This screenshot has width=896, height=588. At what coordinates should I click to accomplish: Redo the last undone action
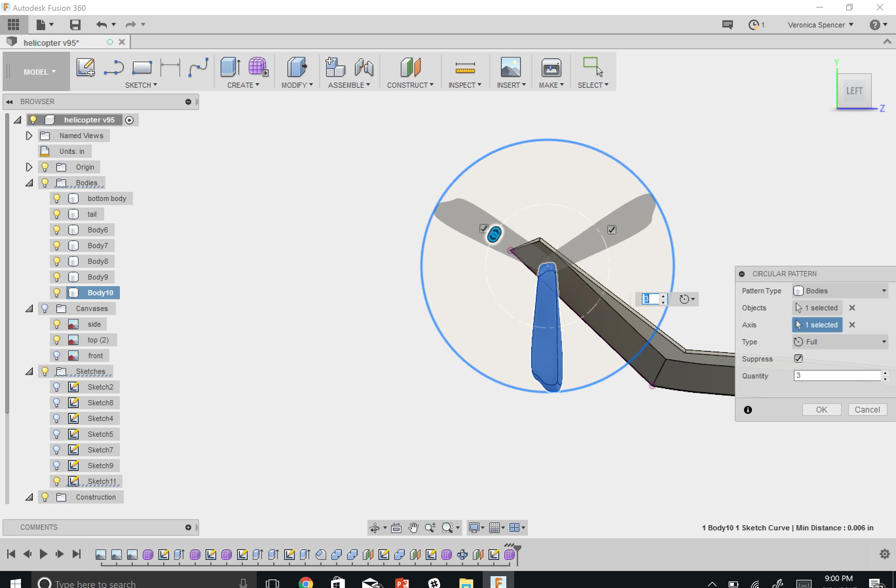pyautogui.click(x=130, y=25)
